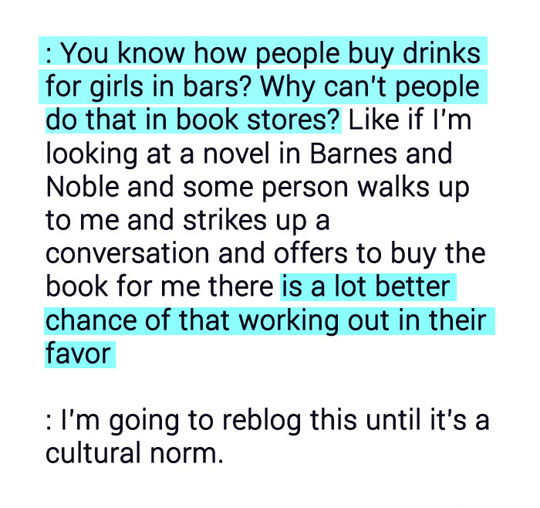Image resolution: width=540 pixels, height=508 pixels.
Task: Click the phrase 'looking at a novel'
Action: point(157,154)
